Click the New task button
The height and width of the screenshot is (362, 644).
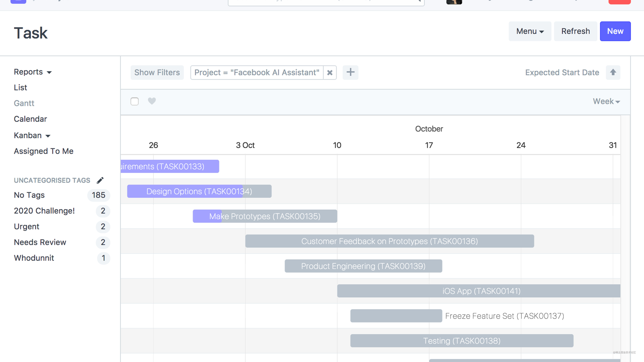(x=615, y=31)
